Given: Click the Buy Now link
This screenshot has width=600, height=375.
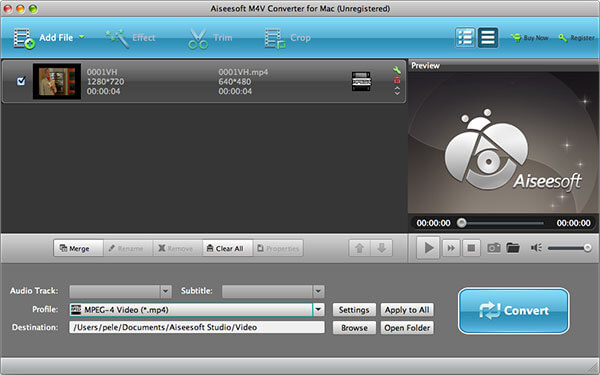Looking at the screenshot, I should click(x=530, y=38).
